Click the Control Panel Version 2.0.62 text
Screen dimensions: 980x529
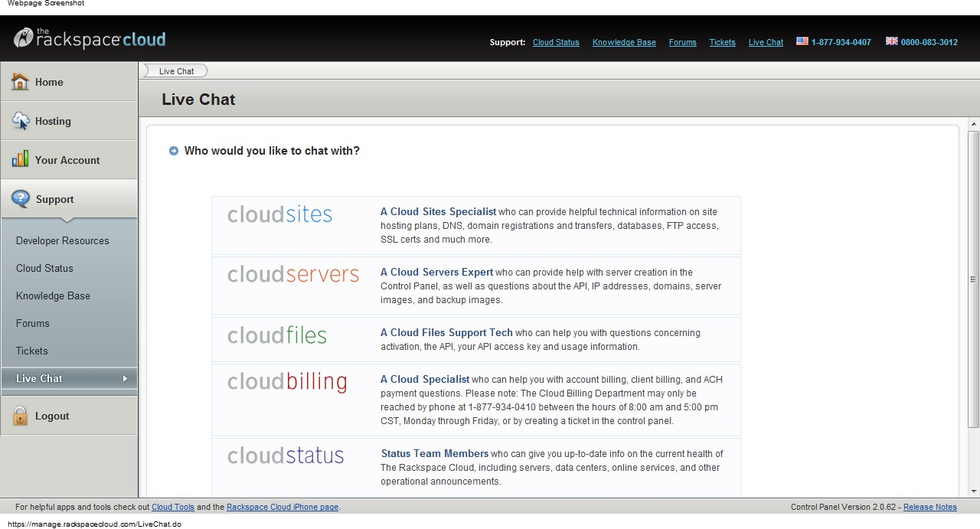(x=845, y=507)
